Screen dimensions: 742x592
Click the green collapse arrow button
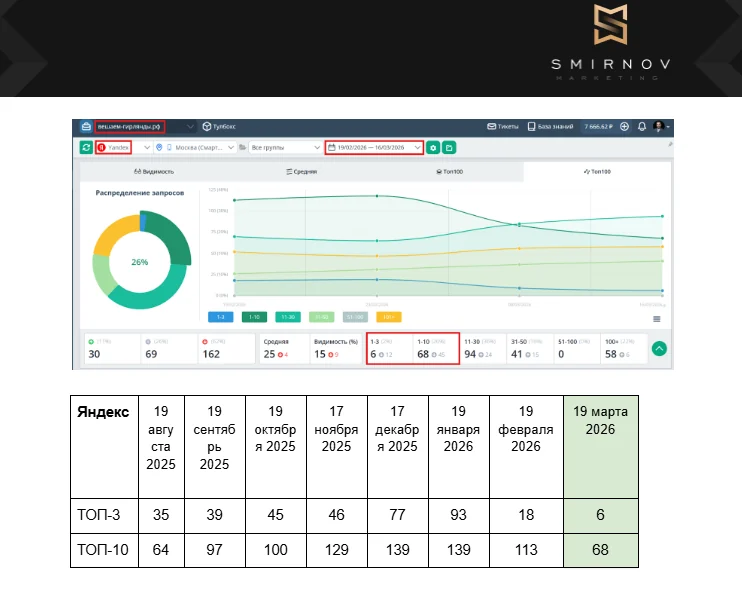coord(659,348)
